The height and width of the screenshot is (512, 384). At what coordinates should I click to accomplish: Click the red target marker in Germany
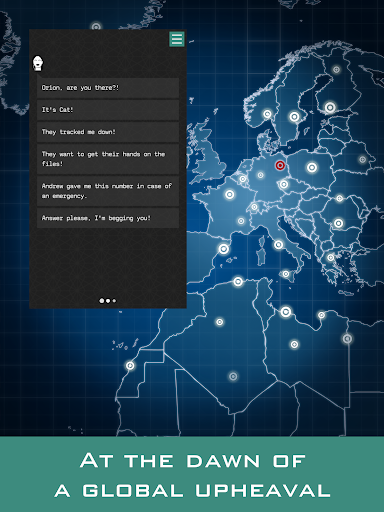tap(280, 165)
